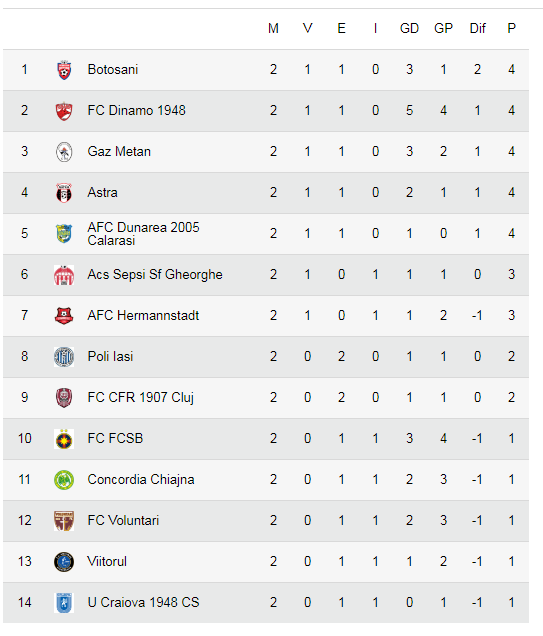Click the Concordia Chiajna green logo
Screen dimensions: 543x636
[64, 479]
